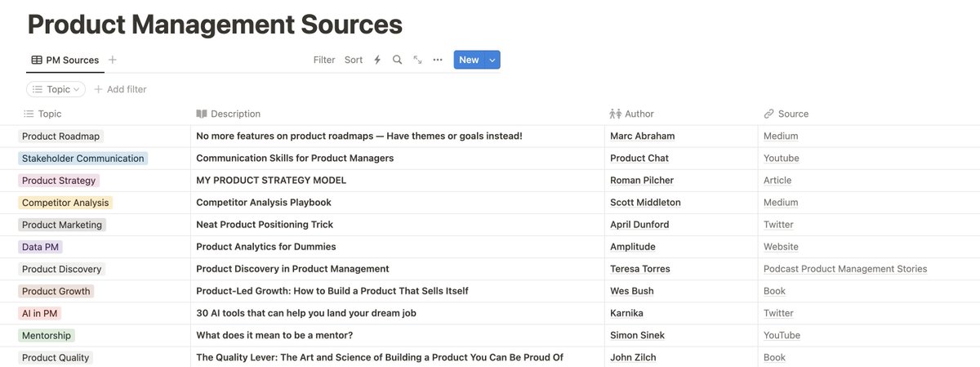Open 'Product Discovery in Product Management' entry
980x367 pixels.
click(x=292, y=268)
